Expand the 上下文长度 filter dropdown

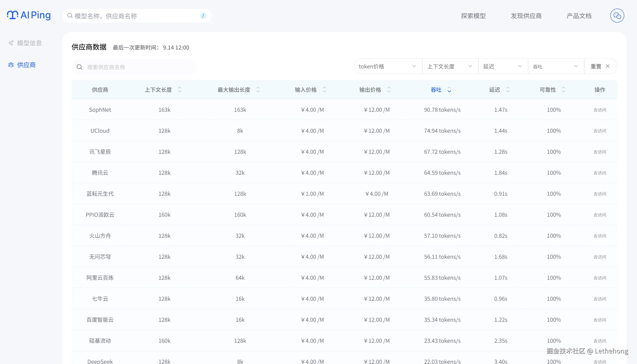click(450, 66)
